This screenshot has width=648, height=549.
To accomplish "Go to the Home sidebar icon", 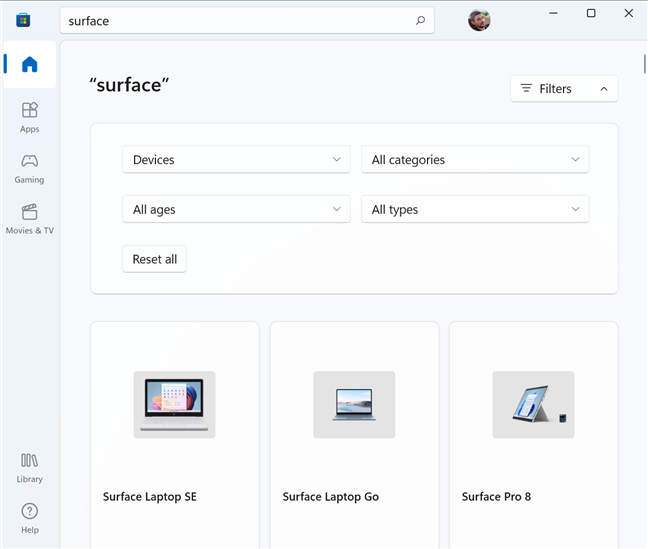I will point(29,64).
